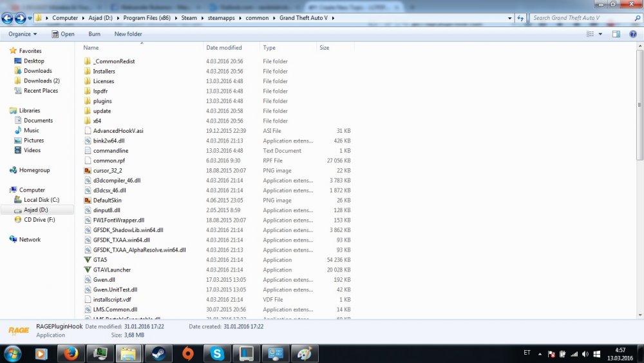644x363 pixels.
Task: Select the _CommonRedist folder
Action: click(x=114, y=61)
